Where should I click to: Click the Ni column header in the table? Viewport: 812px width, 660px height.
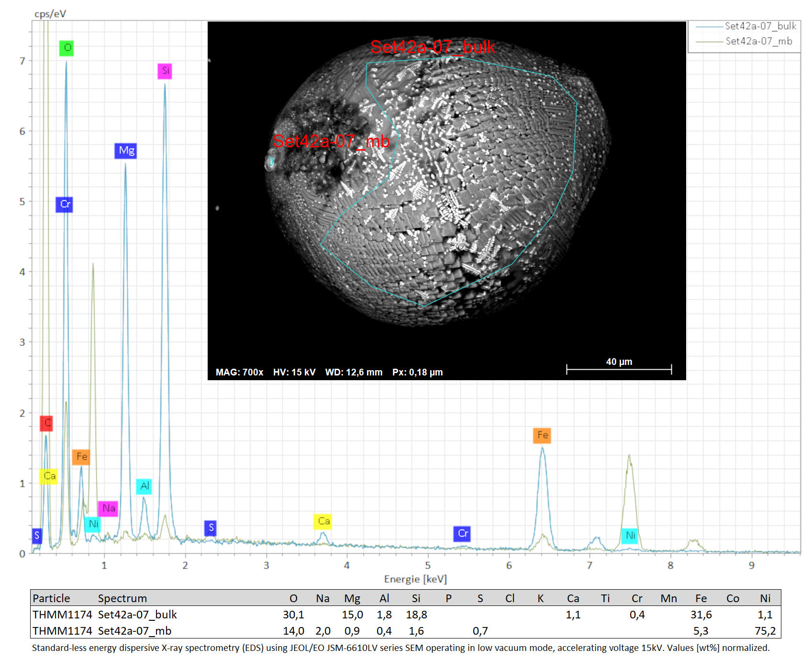pos(765,598)
